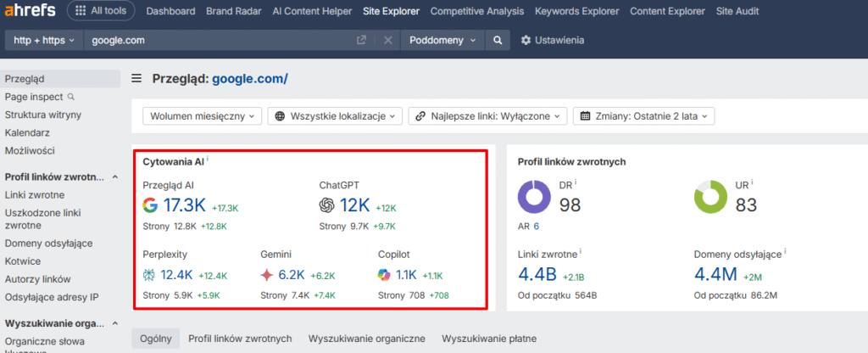Open Kalendarz in the sidebar

tap(27, 133)
